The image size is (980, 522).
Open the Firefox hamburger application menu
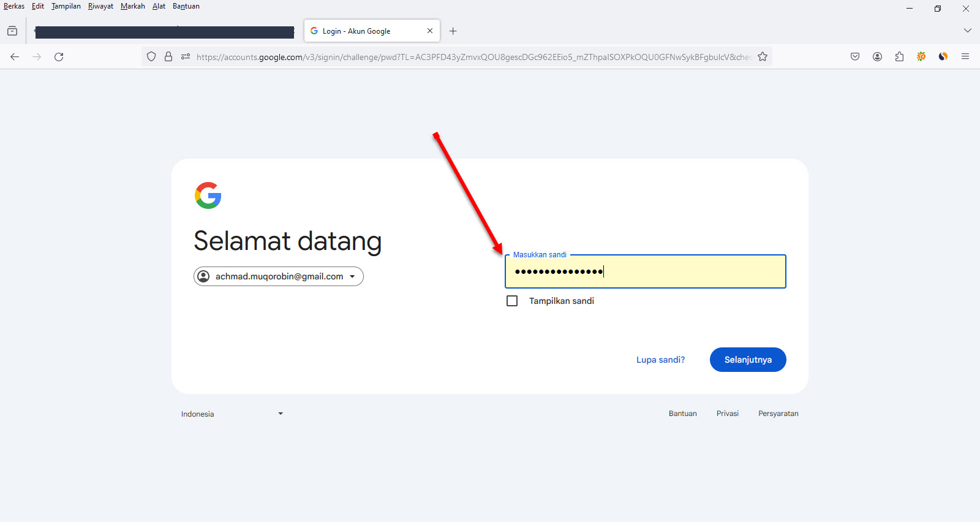coord(965,57)
